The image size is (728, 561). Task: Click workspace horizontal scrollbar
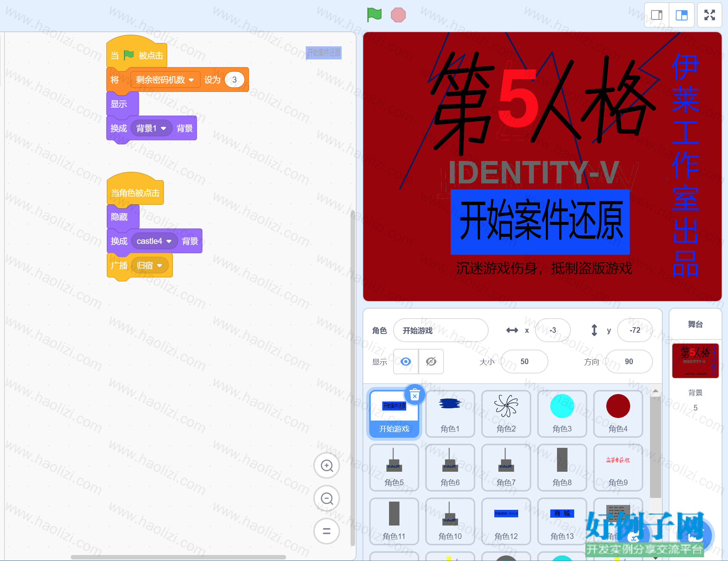(x=178, y=557)
